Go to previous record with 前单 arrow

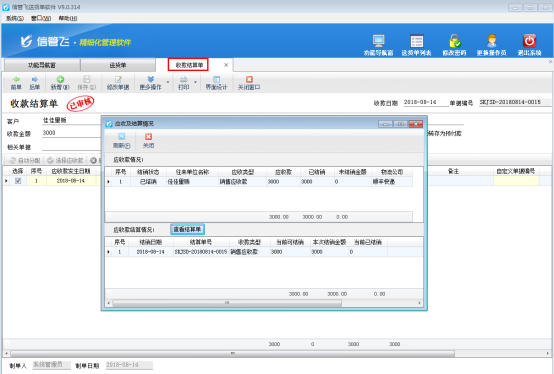pos(16,79)
